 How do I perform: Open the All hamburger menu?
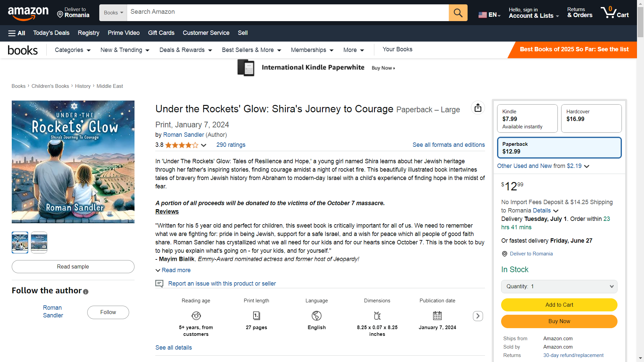coord(17,33)
